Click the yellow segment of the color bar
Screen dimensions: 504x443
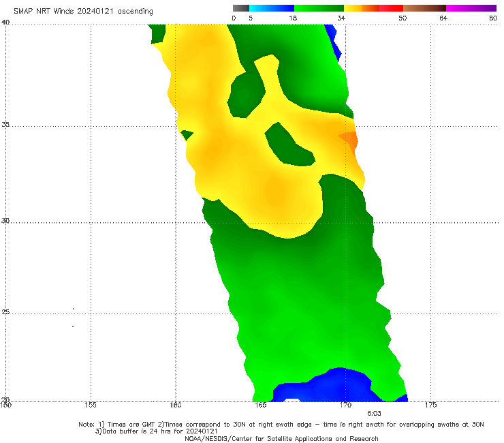point(353,8)
